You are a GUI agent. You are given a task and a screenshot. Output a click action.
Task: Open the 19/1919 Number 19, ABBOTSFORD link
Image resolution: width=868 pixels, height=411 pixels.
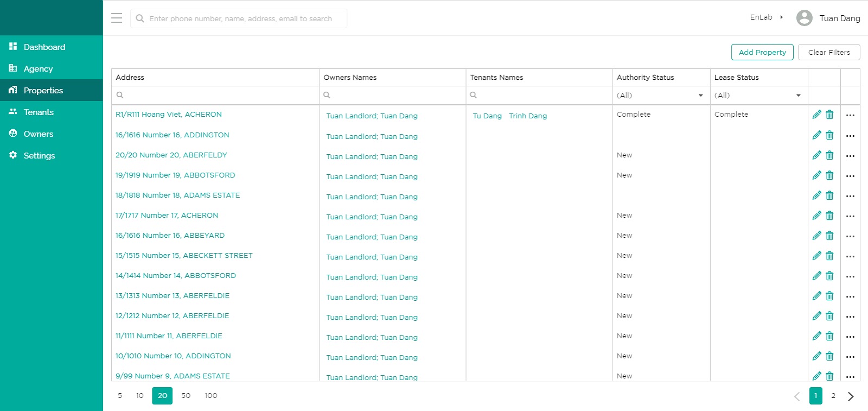175,175
